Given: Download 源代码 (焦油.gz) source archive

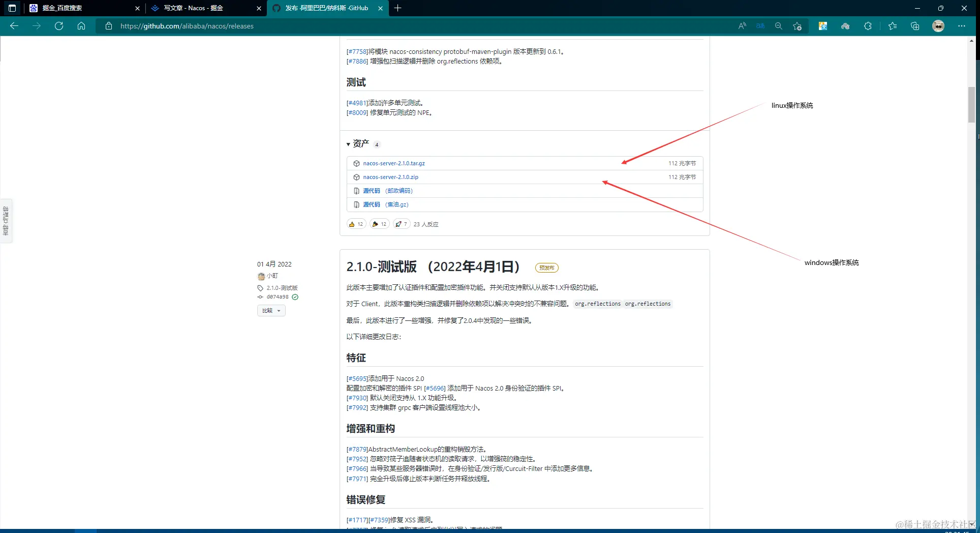Looking at the screenshot, I should (x=386, y=204).
